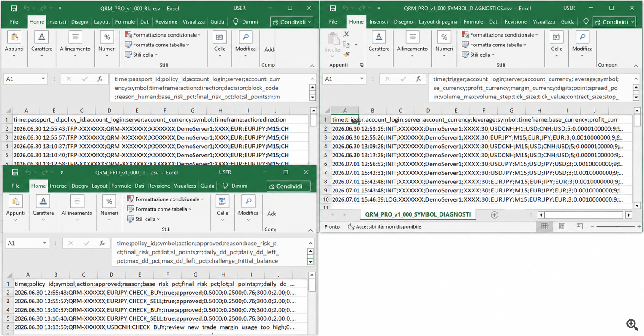Open the Stili cella dropdown in the bottom-left window
Screen dimensions: 644x336
[x=143, y=219]
